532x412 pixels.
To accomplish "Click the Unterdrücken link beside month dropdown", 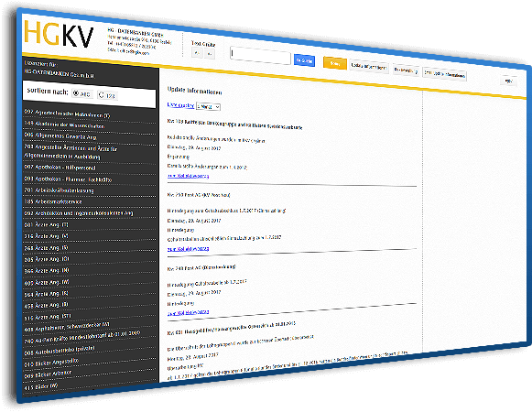I will pos(180,105).
